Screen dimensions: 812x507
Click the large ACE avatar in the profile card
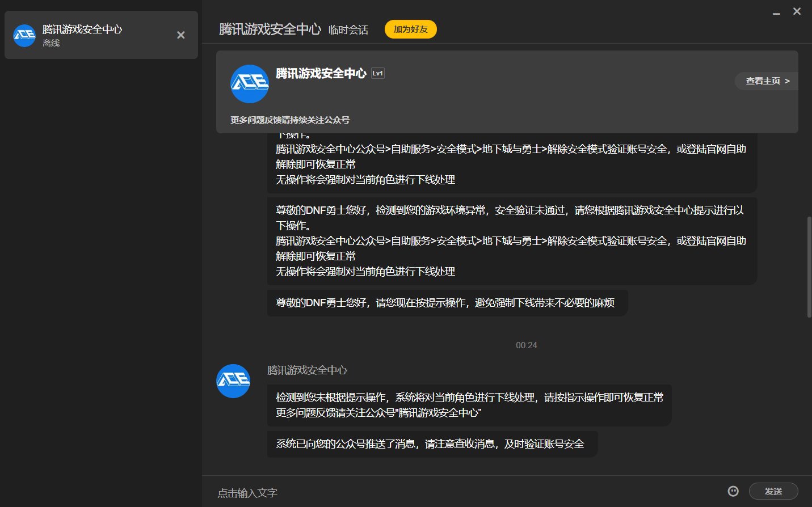coord(250,84)
